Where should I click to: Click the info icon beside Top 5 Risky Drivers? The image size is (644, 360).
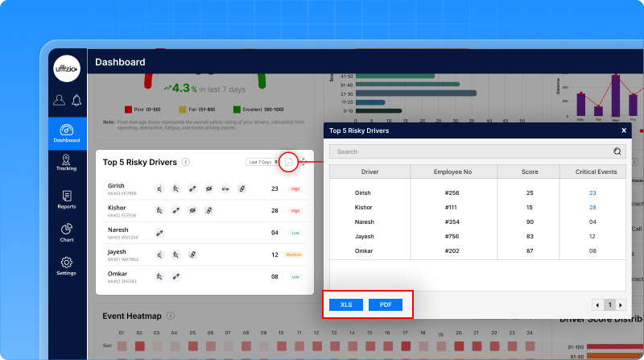186,162
